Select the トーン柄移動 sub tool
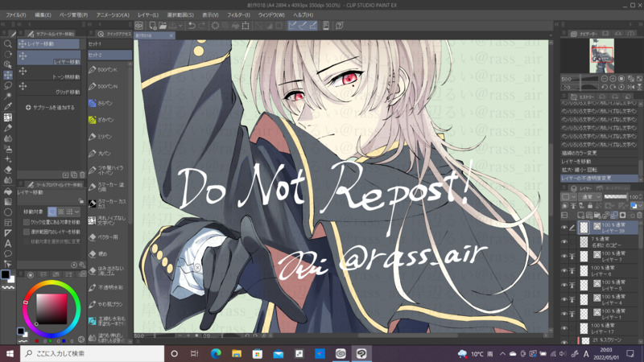 coord(49,72)
